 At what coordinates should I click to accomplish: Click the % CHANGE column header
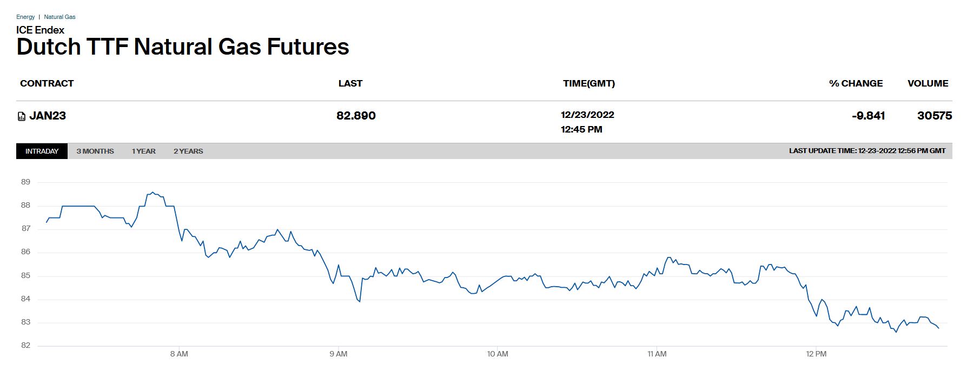click(856, 83)
